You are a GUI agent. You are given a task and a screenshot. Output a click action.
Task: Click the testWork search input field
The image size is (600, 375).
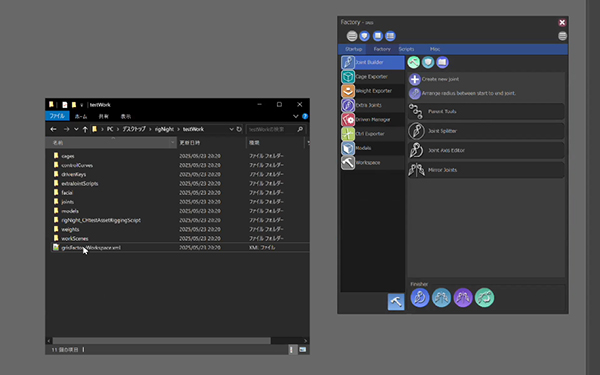(271, 129)
